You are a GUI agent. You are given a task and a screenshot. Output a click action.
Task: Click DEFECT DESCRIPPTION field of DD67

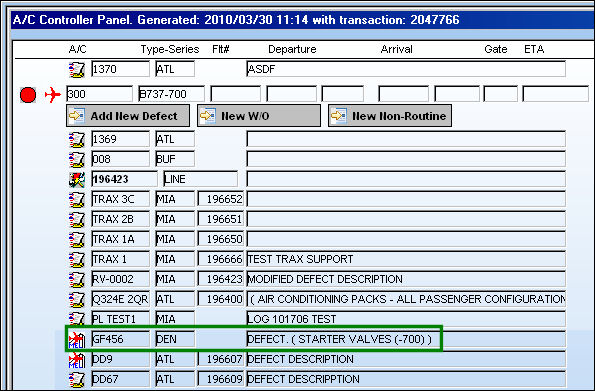click(406, 379)
